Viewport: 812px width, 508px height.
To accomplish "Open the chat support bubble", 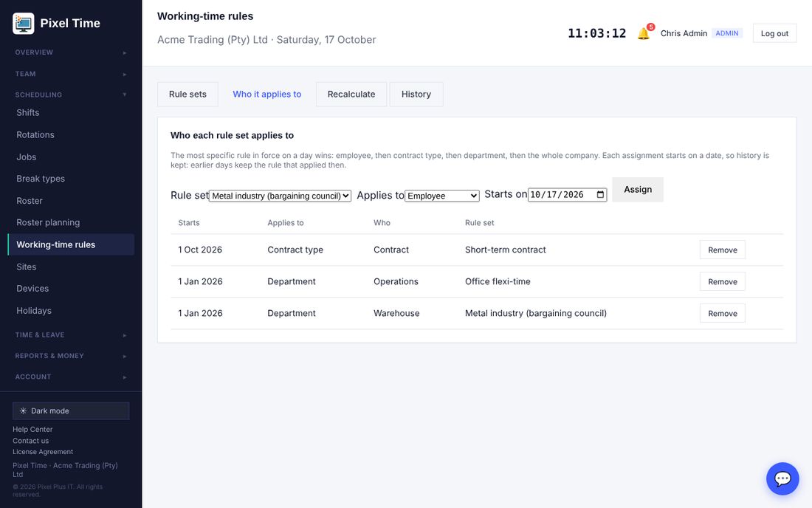I will 782,478.
